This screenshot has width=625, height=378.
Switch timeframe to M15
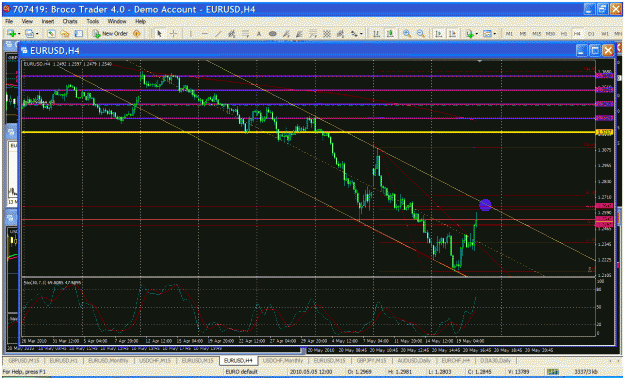[x=537, y=34]
